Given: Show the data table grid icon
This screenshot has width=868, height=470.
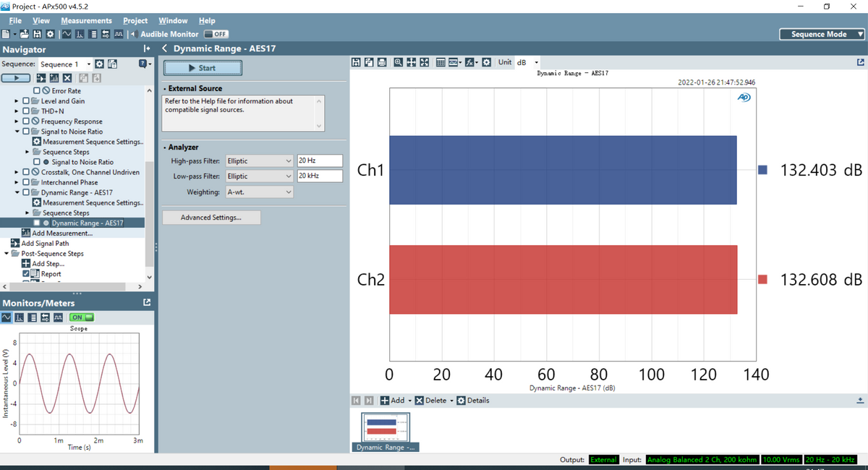Looking at the screenshot, I should pyautogui.click(x=441, y=62).
